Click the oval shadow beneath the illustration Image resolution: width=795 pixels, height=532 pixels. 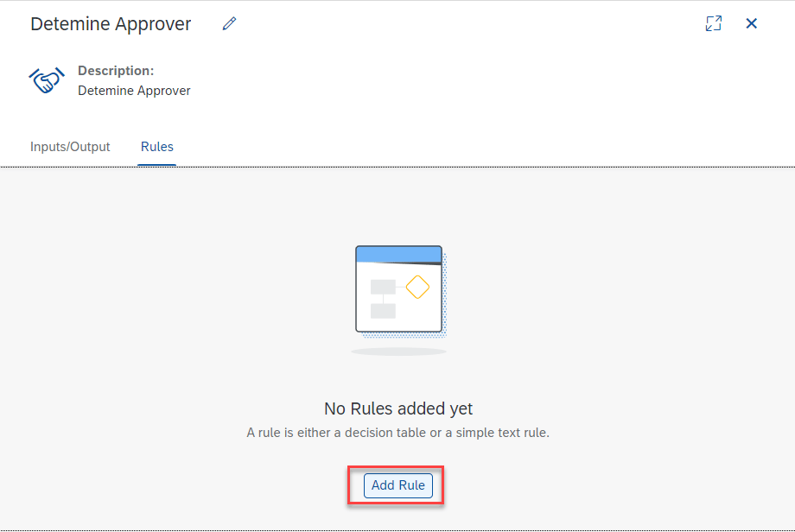pyautogui.click(x=398, y=351)
